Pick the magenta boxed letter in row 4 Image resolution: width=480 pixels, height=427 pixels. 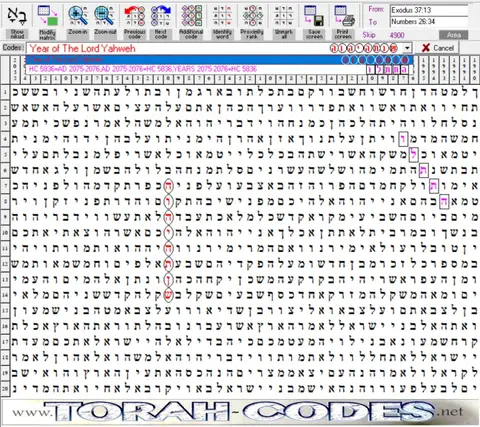pos(403,139)
